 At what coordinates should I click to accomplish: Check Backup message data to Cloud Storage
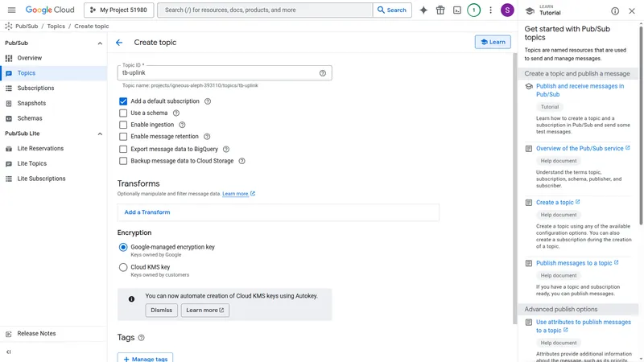tap(123, 161)
